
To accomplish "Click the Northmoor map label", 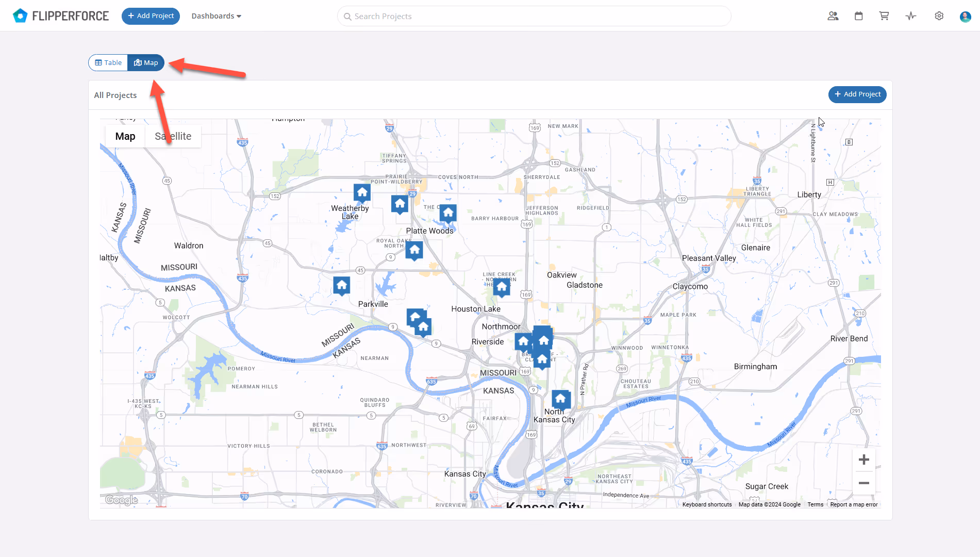I will pos(501,327).
